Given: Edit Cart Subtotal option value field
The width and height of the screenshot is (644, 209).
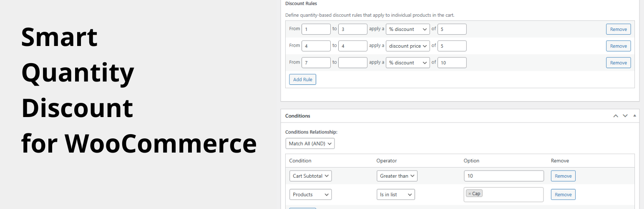Looking at the screenshot, I should 503,176.
